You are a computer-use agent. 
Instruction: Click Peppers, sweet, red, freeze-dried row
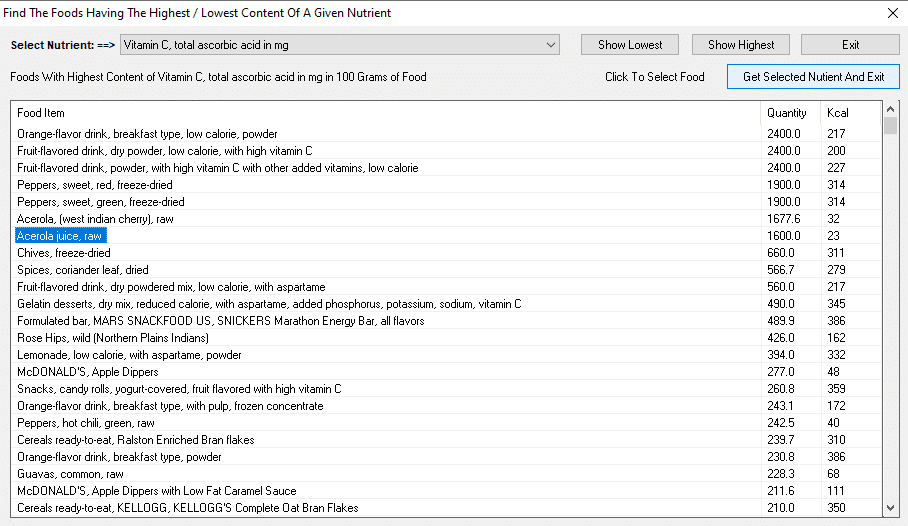(x=94, y=185)
